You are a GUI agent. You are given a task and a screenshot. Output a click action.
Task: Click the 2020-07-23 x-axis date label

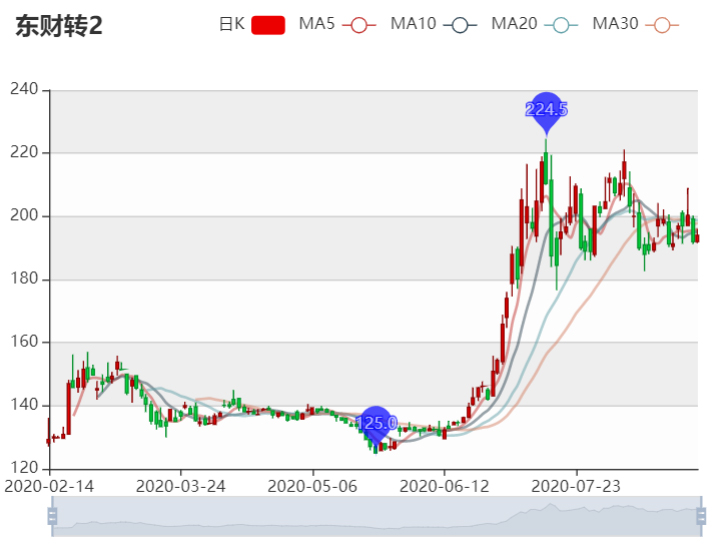576,487
